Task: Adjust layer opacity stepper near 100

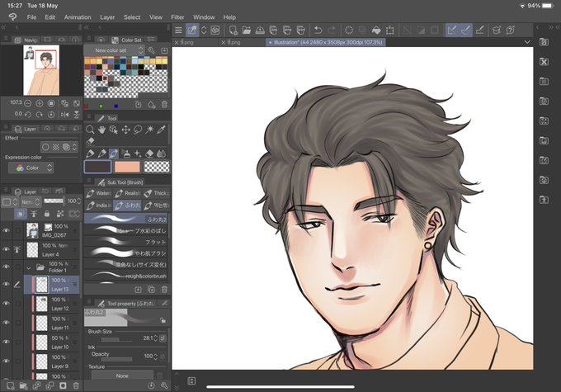Action: pyautogui.click(x=78, y=201)
